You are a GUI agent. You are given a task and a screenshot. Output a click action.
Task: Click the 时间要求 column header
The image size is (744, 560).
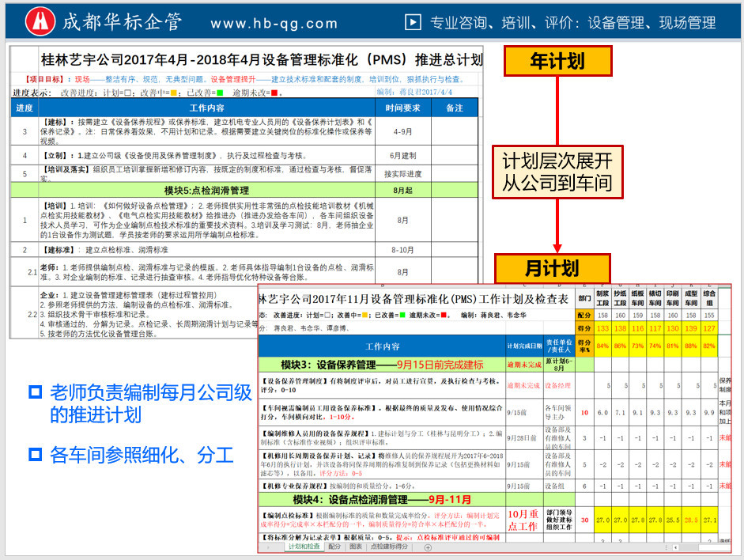402,108
